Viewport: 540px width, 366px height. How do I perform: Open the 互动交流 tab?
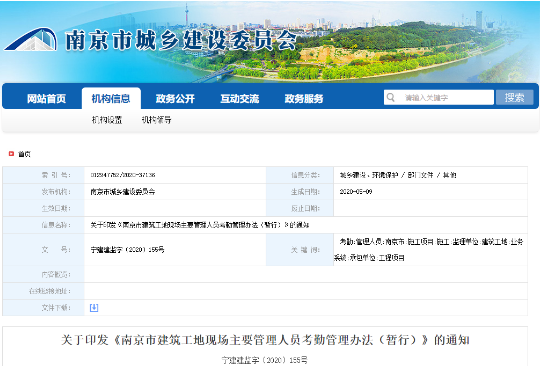pyautogui.click(x=240, y=99)
